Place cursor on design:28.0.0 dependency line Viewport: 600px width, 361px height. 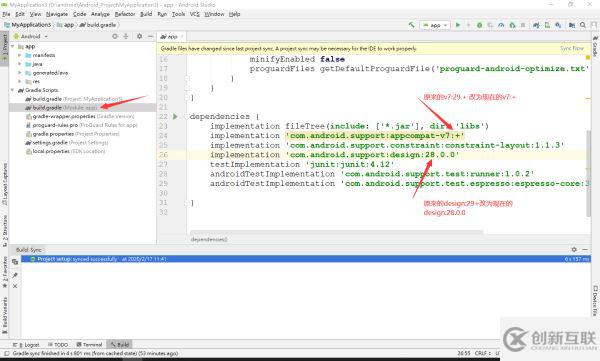tap(334, 155)
